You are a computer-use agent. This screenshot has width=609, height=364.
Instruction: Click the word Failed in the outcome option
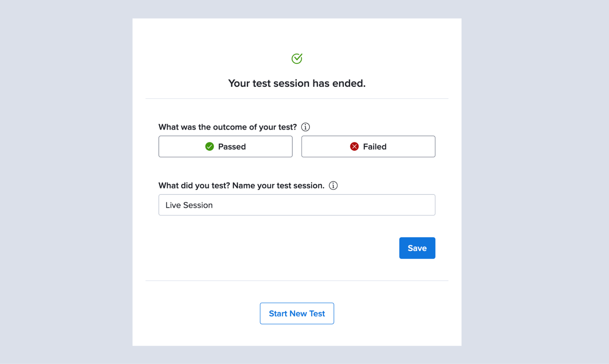(x=375, y=147)
